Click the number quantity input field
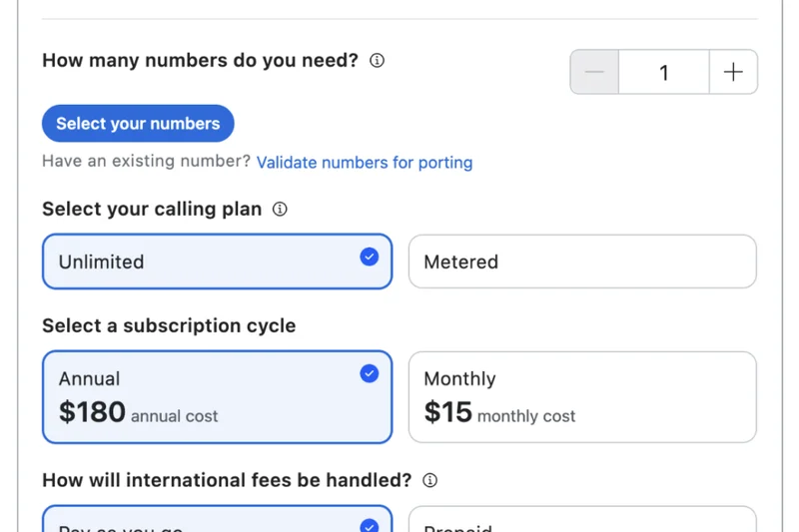 [663, 72]
